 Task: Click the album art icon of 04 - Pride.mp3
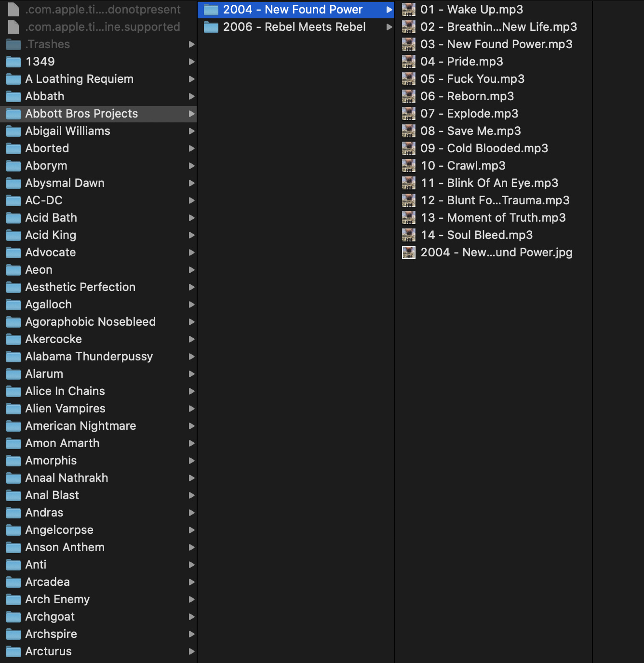(409, 62)
